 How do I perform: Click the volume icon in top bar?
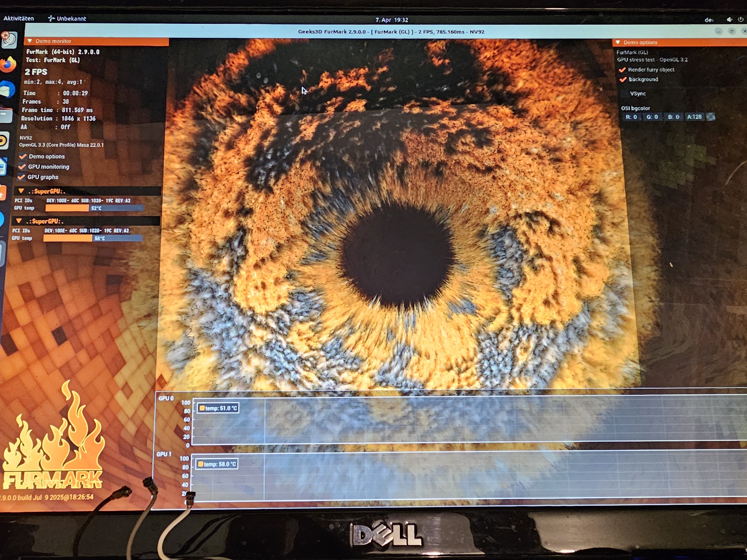point(729,20)
